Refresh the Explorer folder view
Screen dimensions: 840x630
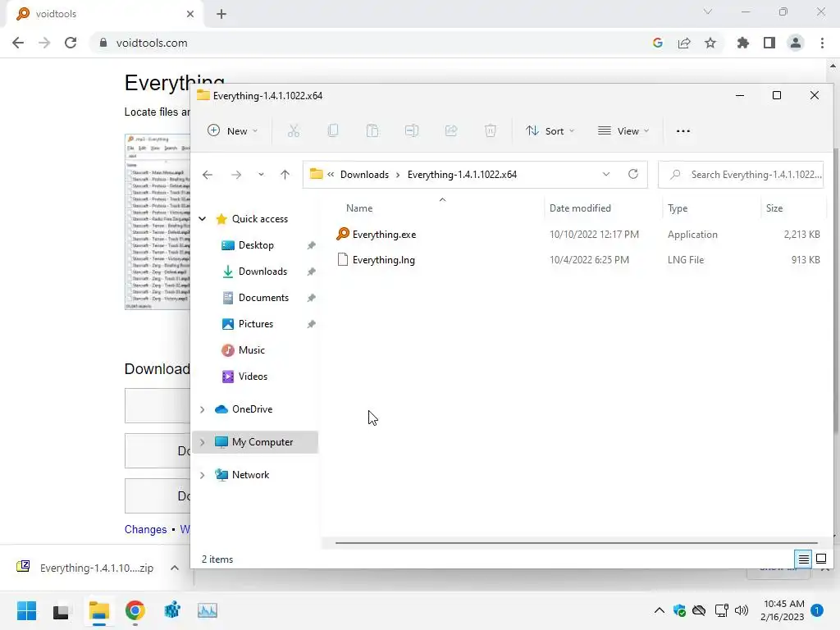632,174
